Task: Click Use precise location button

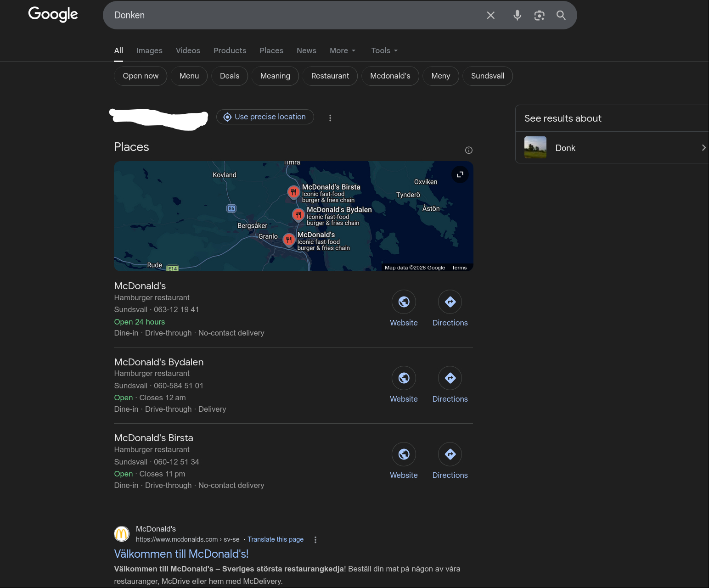Action: [265, 117]
